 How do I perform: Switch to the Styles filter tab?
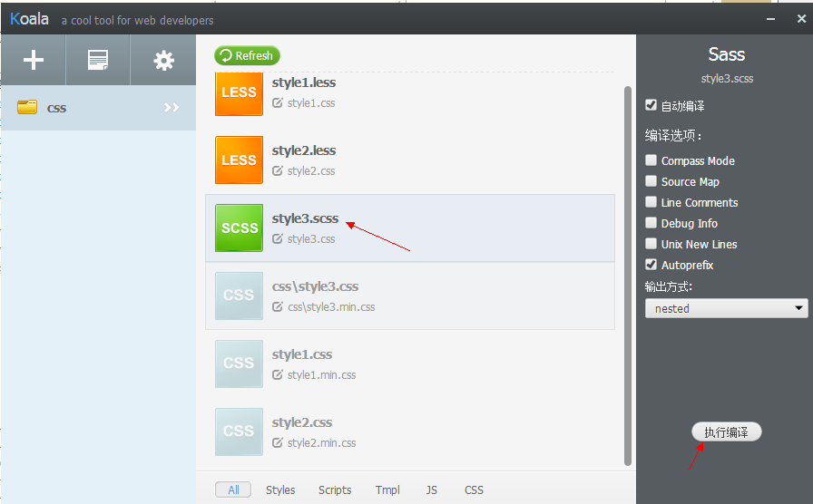pos(280,489)
